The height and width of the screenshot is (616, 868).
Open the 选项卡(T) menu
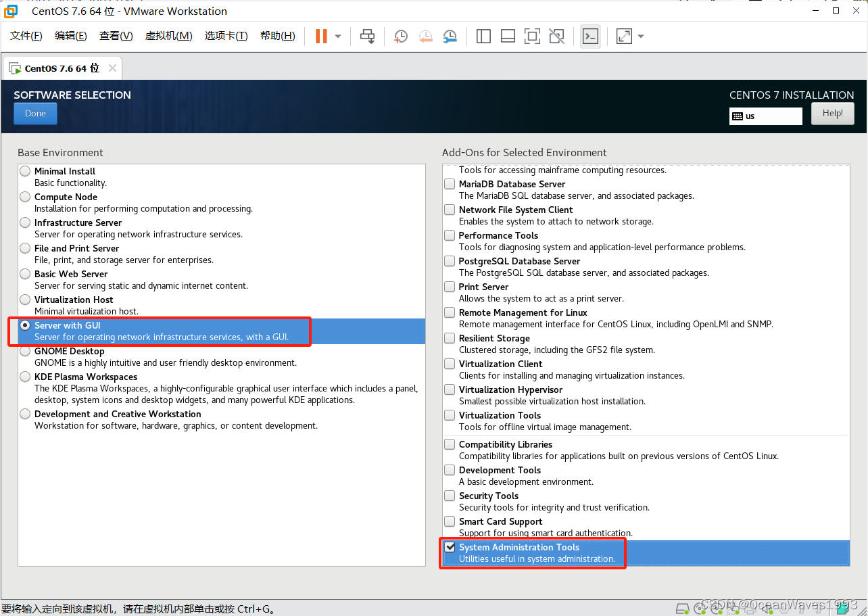coord(226,36)
